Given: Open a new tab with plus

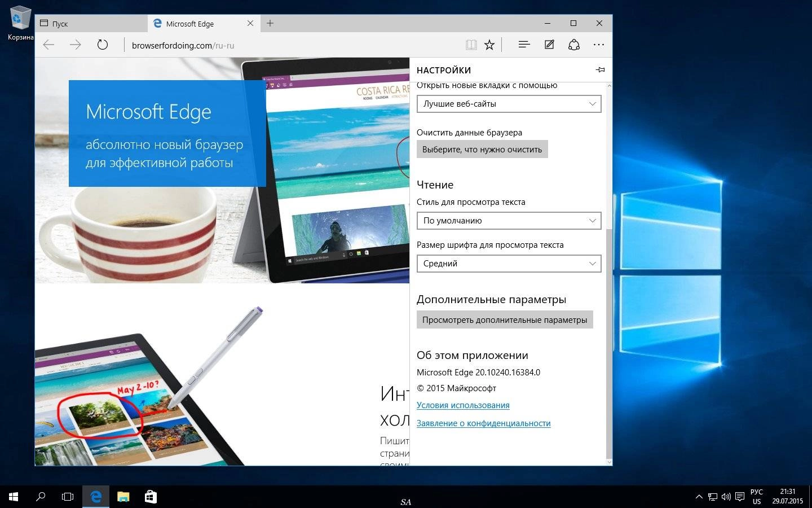Looking at the screenshot, I should coord(270,23).
